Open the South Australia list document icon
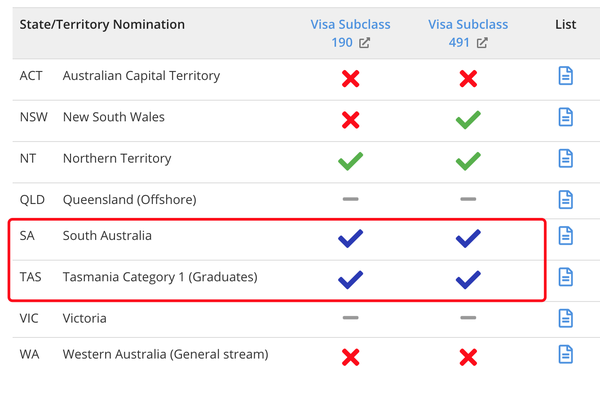Viewport: 600px width, 399px height. click(x=565, y=235)
